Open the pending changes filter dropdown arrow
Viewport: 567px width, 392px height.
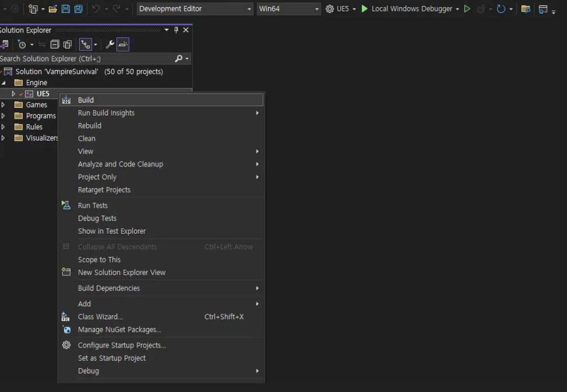(x=32, y=45)
